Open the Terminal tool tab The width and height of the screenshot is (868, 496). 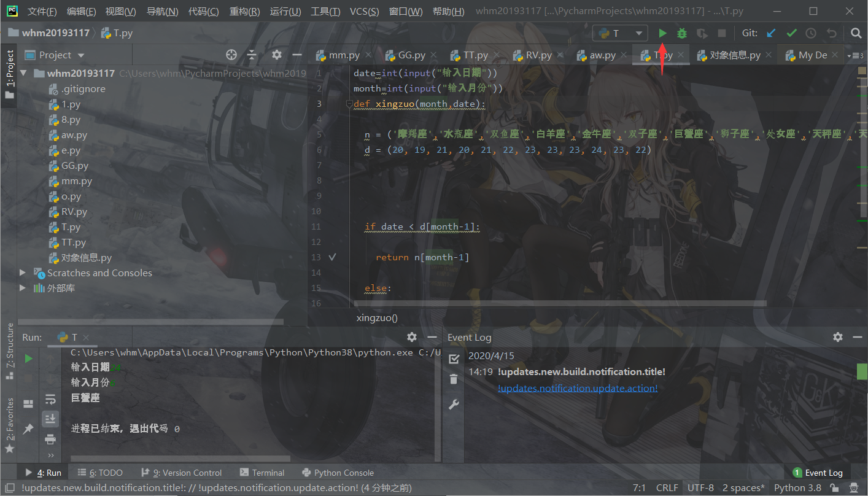coord(262,473)
